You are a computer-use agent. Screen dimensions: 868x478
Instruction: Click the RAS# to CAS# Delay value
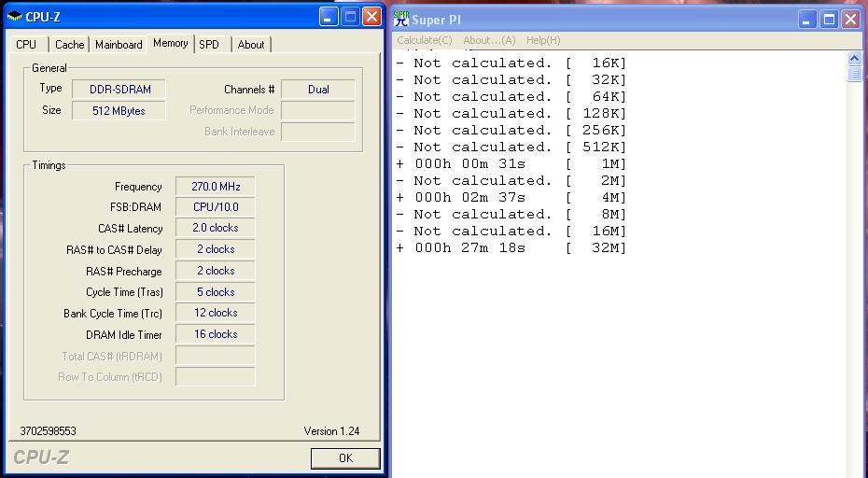[216, 249]
